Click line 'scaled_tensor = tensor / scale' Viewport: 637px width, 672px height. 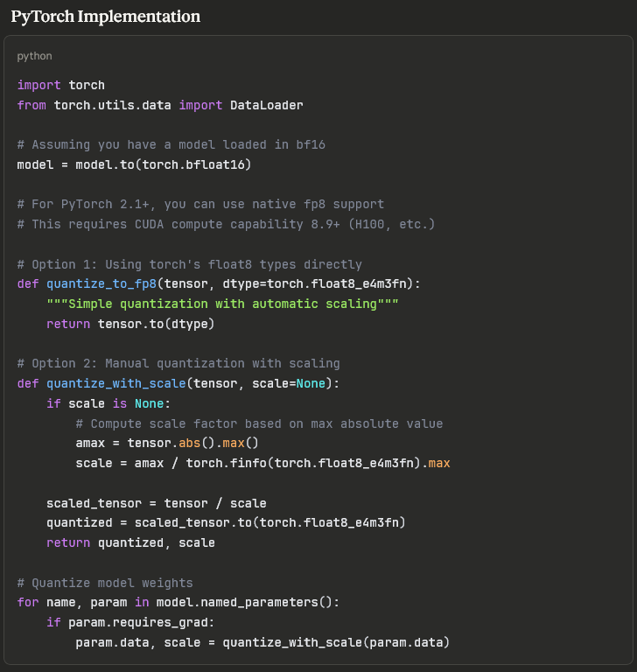pyautogui.click(x=157, y=503)
